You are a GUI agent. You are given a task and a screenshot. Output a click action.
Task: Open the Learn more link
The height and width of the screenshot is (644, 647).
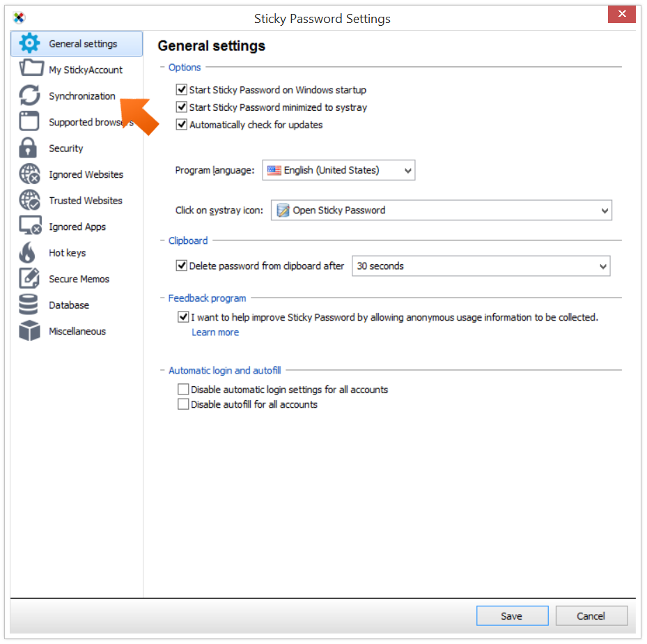(x=215, y=332)
